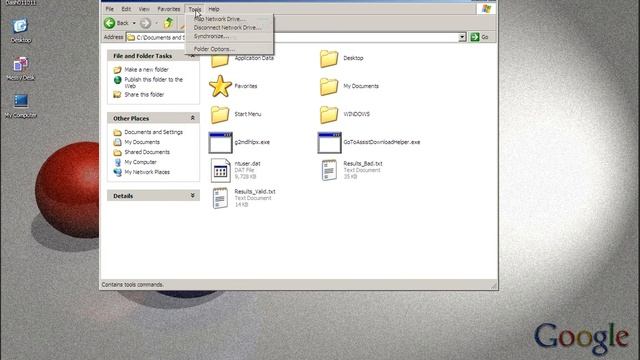Click the ntuser.dat file name label
This screenshot has width=640, height=360.
(247, 164)
